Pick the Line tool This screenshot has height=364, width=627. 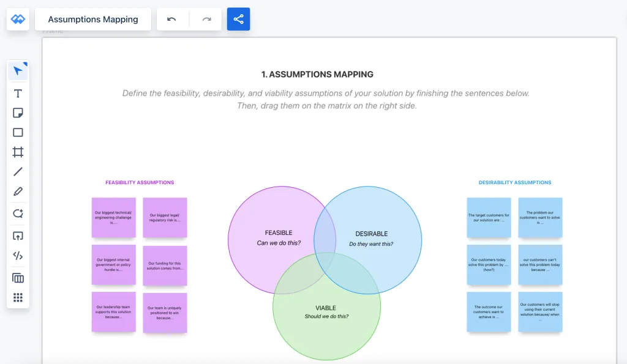(x=18, y=172)
